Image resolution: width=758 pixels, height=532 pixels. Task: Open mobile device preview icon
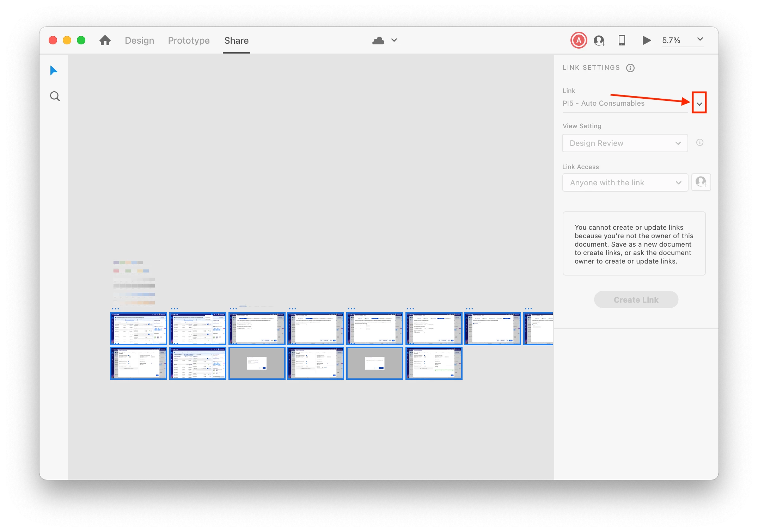point(622,40)
